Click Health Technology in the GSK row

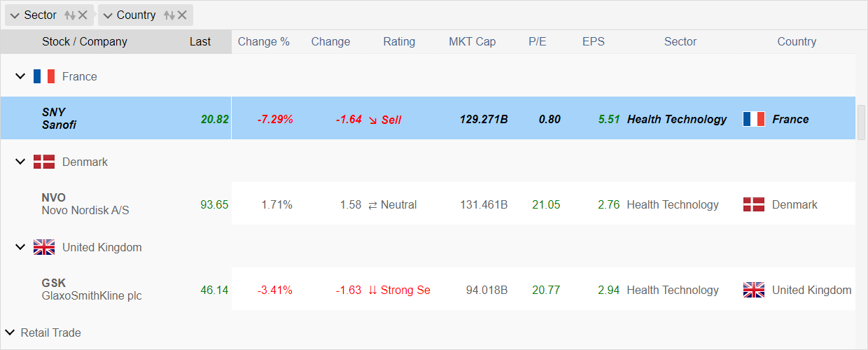pyautogui.click(x=673, y=290)
